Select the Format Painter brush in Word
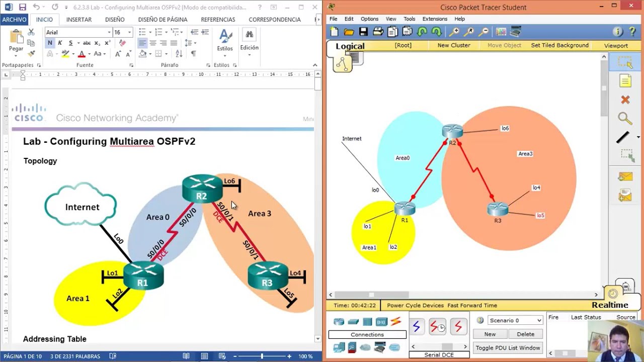This screenshot has height=362, width=644. pos(31,53)
